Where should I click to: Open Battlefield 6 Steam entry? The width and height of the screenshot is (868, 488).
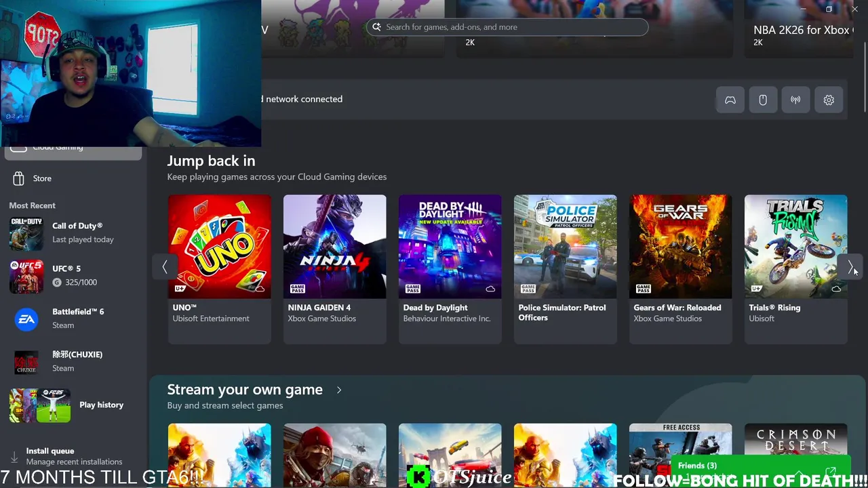coord(73,319)
